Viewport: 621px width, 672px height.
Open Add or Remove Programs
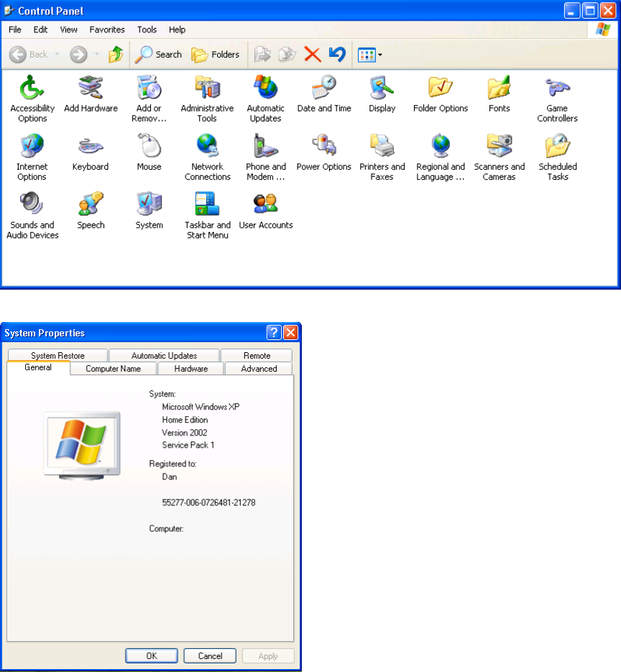tap(149, 99)
